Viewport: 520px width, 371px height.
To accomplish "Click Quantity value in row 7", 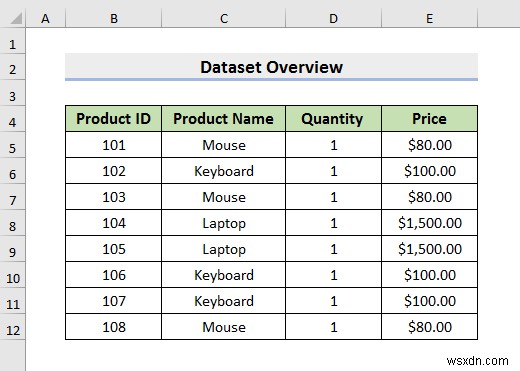I will [333, 197].
